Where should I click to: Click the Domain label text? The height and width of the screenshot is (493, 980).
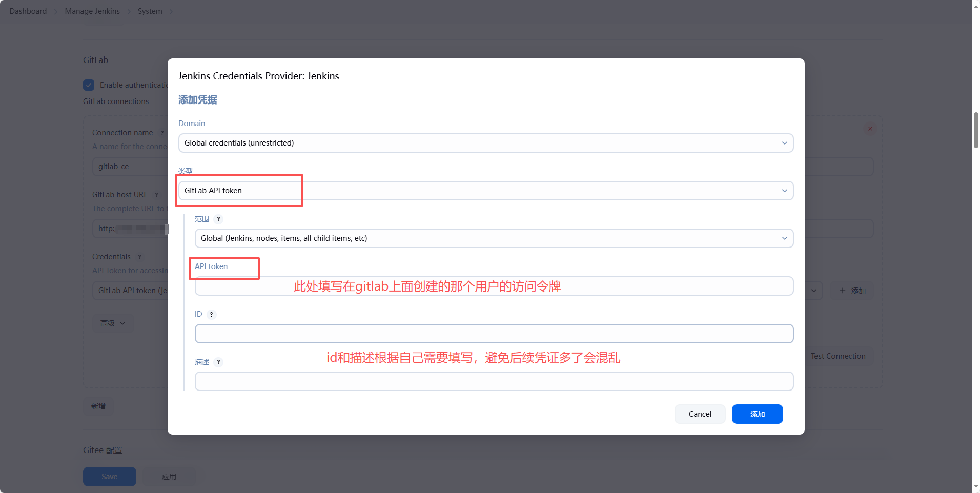click(192, 124)
